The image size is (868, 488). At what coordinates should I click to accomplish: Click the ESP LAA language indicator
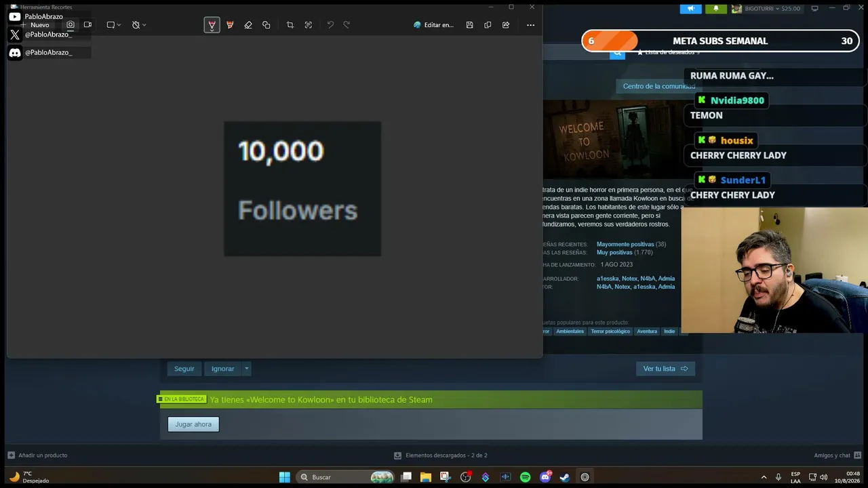point(795,477)
